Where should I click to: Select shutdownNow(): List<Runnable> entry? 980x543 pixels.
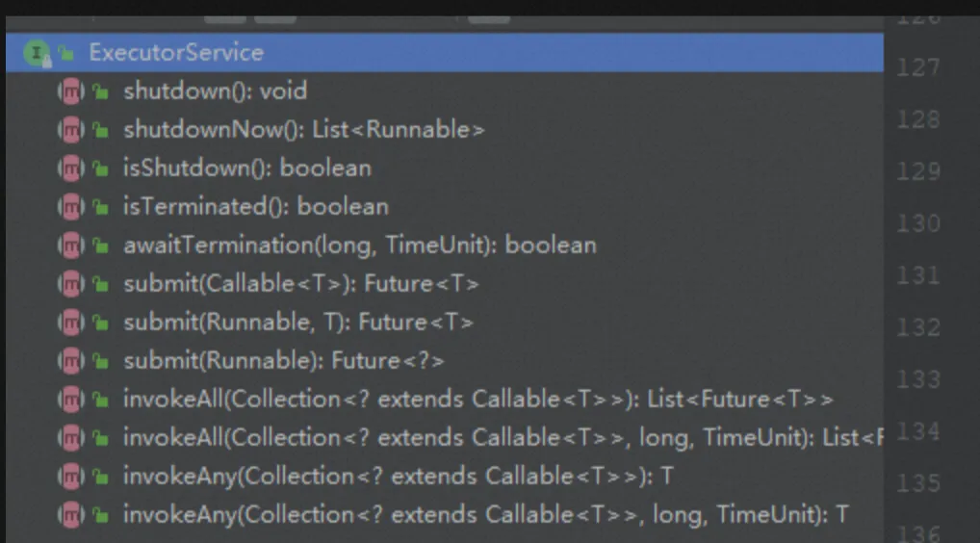click(x=303, y=130)
